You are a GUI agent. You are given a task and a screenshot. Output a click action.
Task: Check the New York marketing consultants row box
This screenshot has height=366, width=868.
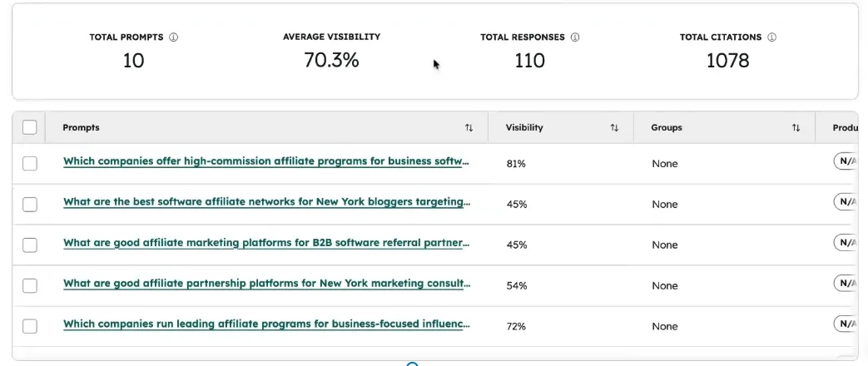pyautogui.click(x=30, y=286)
